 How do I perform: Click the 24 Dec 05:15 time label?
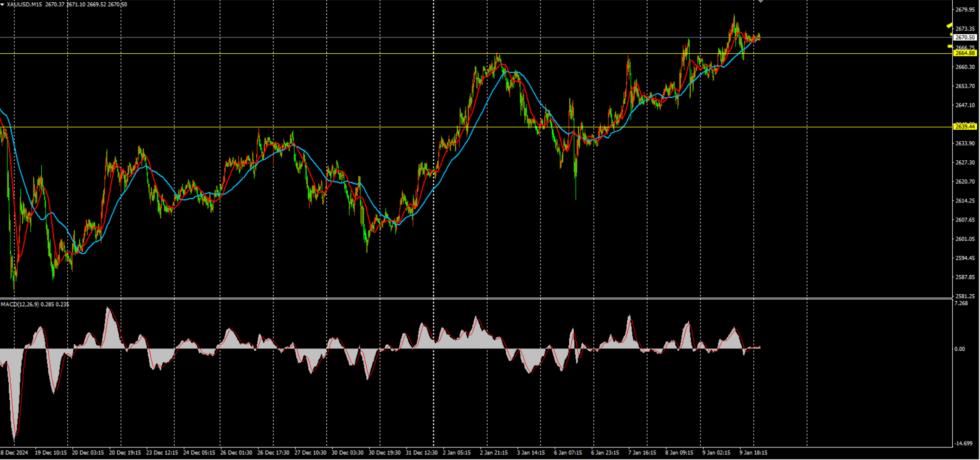point(199,453)
